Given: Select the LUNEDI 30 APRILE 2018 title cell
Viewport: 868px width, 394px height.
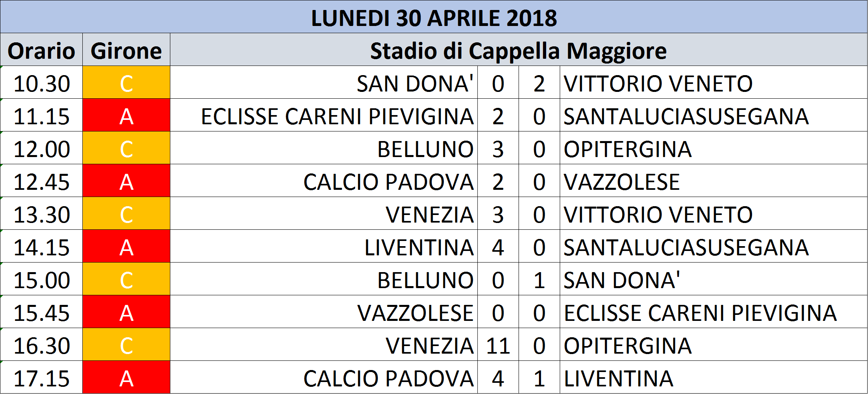Looking at the screenshot, I should click(434, 17).
